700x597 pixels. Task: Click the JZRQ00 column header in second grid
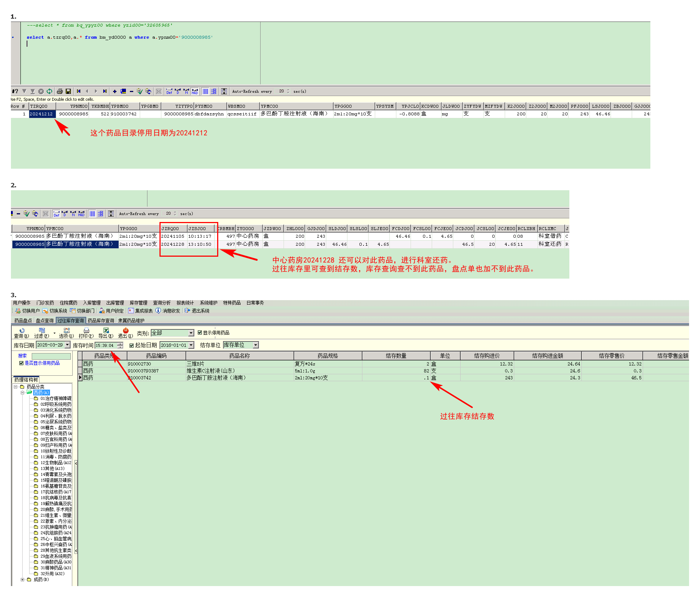(x=174, y=229)
